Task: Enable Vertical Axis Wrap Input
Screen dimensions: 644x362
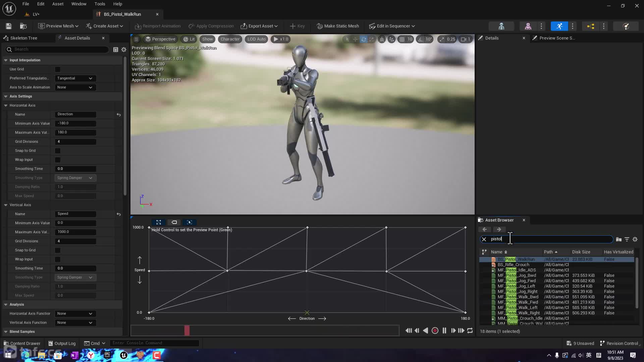Action: [58, 259]
